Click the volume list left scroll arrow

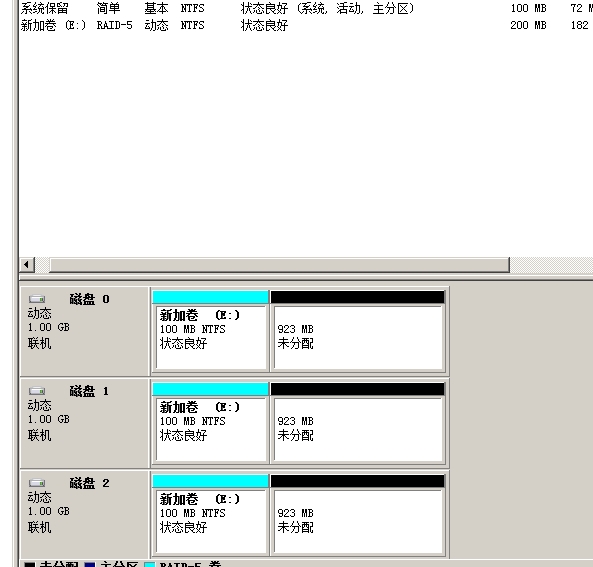point(26,264)
